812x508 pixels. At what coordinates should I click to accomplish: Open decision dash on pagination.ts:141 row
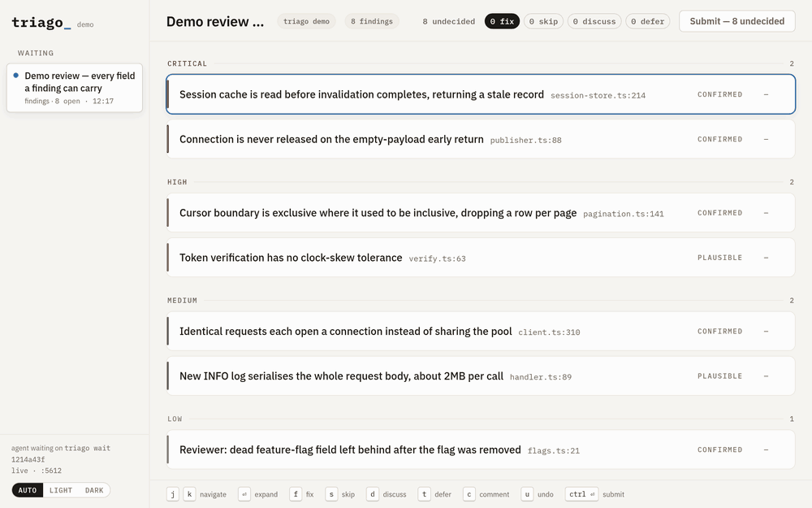766,212
